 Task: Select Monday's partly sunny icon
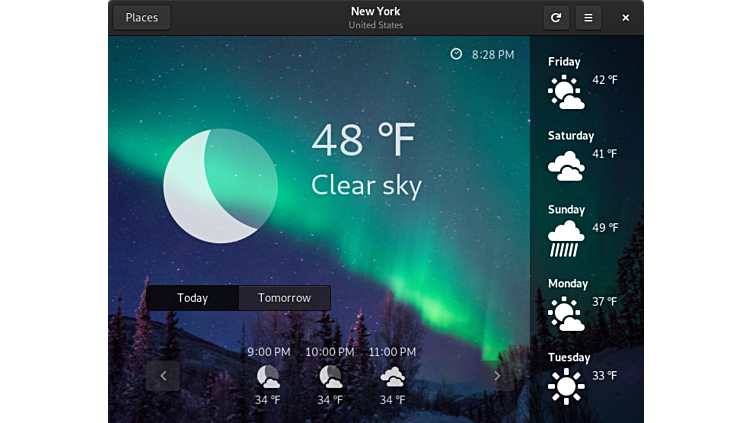click(566, 314)
